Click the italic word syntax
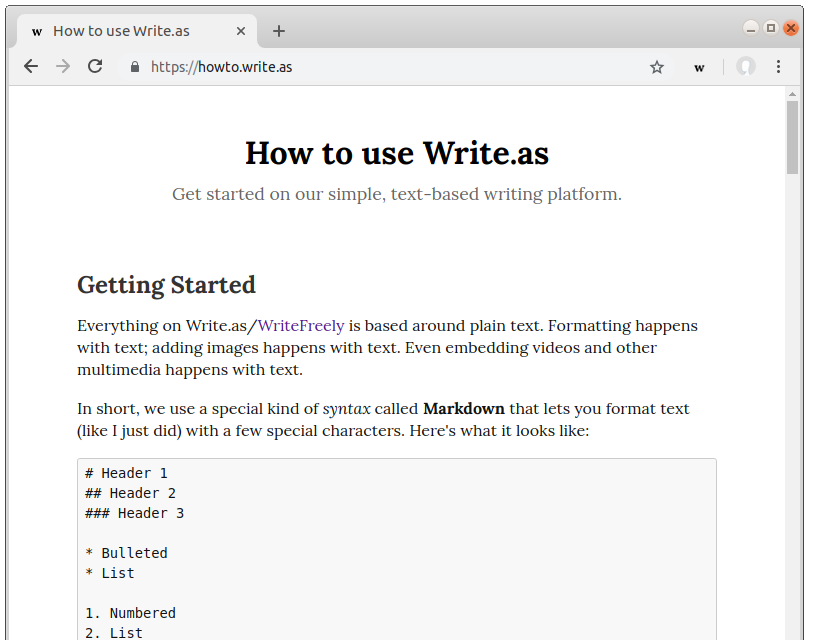This screenshot has height=640, width=813. coord(346,409)
